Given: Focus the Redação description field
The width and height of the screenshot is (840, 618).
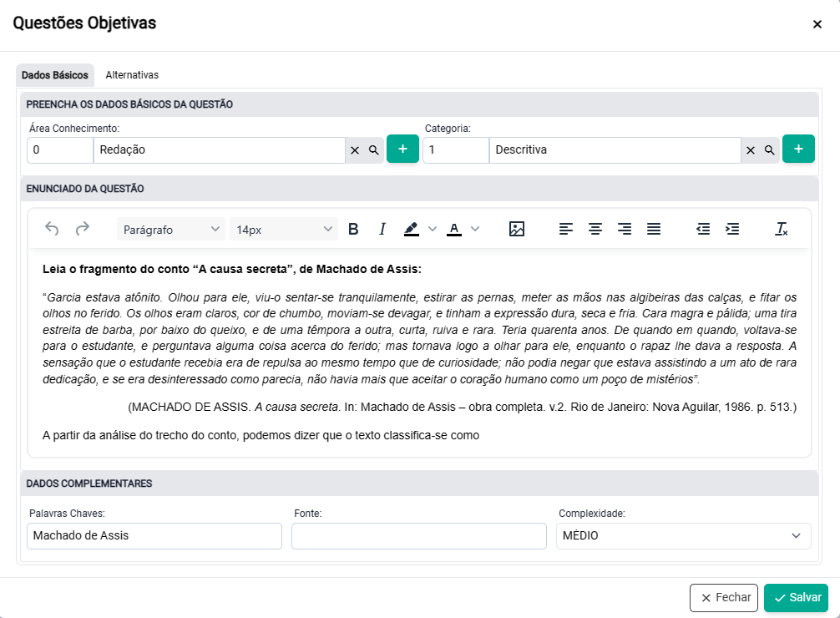Looking at the screenshot, I should pos(220,150).
